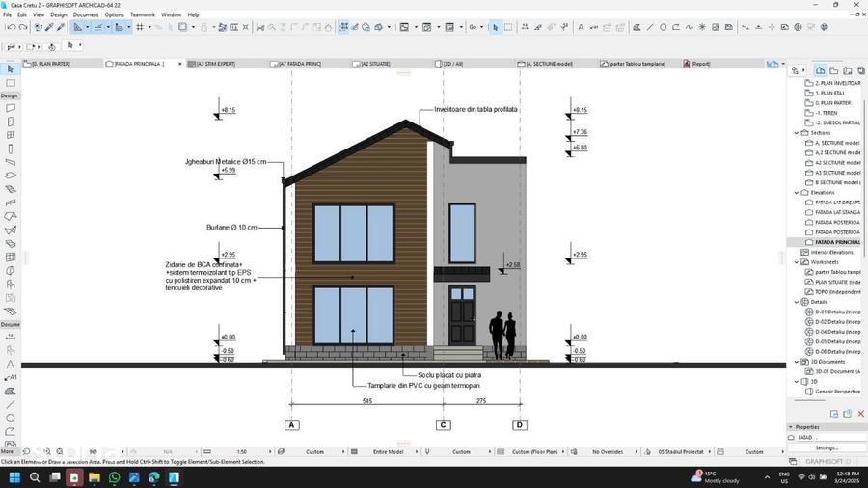Click the Undo icon in the toolbar
This screenshot has height=488, width=868.
pos(11,27)
